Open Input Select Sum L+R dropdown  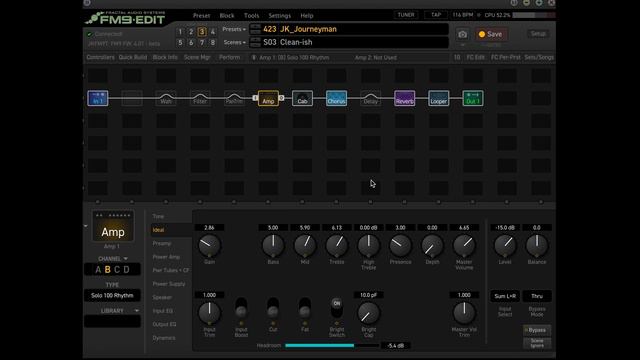[x=505, y=296]
